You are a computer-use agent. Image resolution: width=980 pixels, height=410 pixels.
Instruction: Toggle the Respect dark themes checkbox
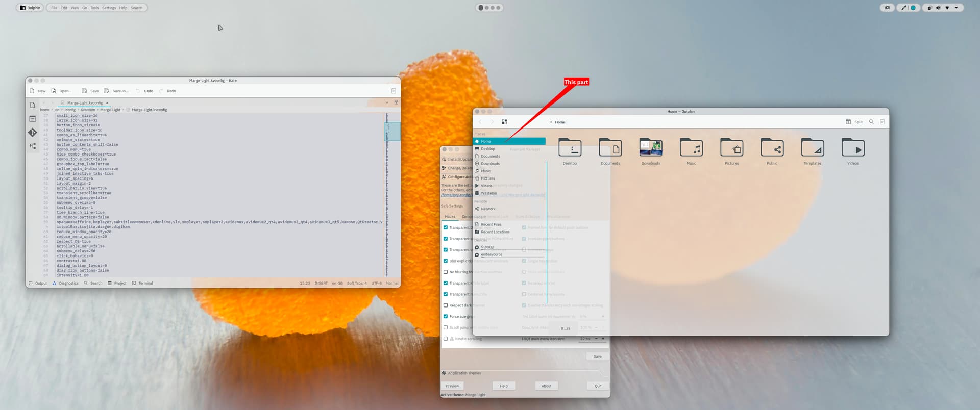pyautogui.click(x=446, y=305)
